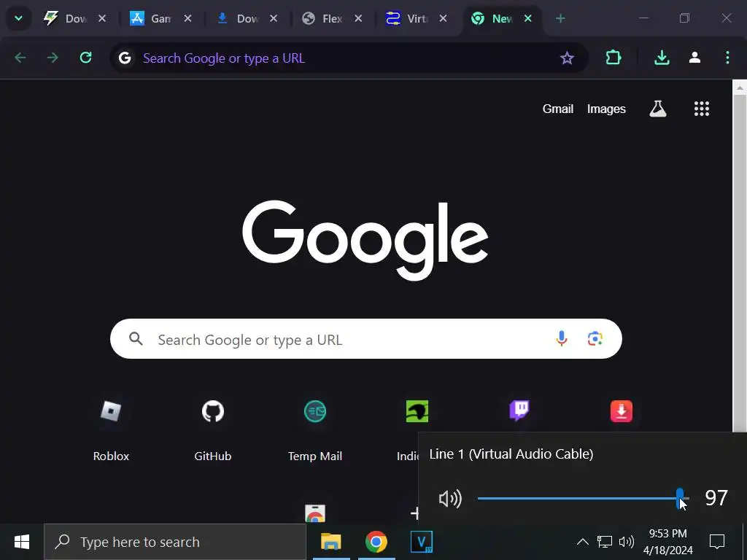Switch to the 'Virt' tab
The image size is (747, 560).
click(417, 18)
